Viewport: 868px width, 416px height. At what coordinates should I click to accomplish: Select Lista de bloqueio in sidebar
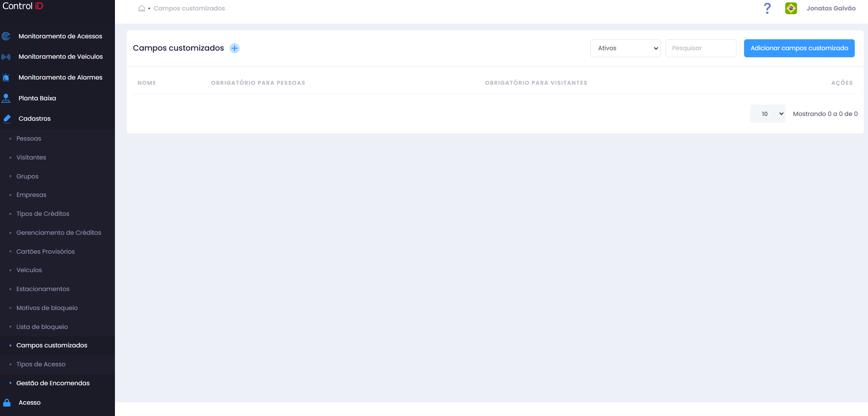(x=42, y=327)
